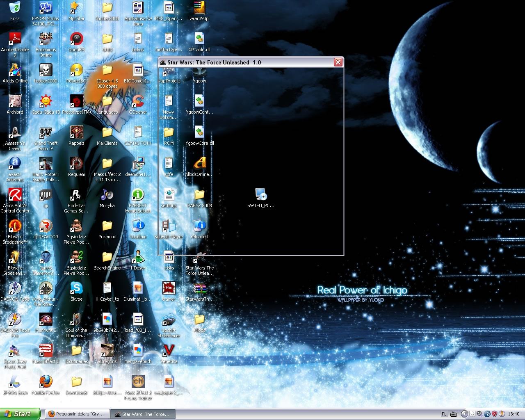Screen dimensions: 525x420
Task: Select the mangavebirth image file
Action: tap(138, 354)
